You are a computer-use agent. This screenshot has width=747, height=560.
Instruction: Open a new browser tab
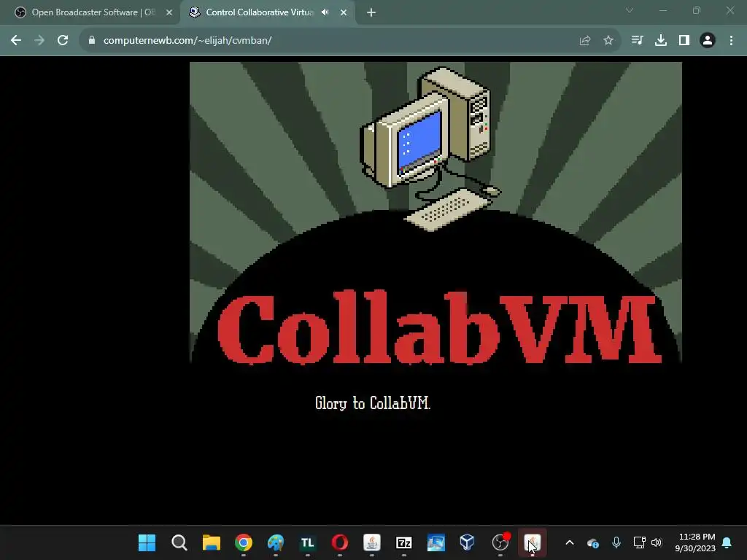coord(371,13)
